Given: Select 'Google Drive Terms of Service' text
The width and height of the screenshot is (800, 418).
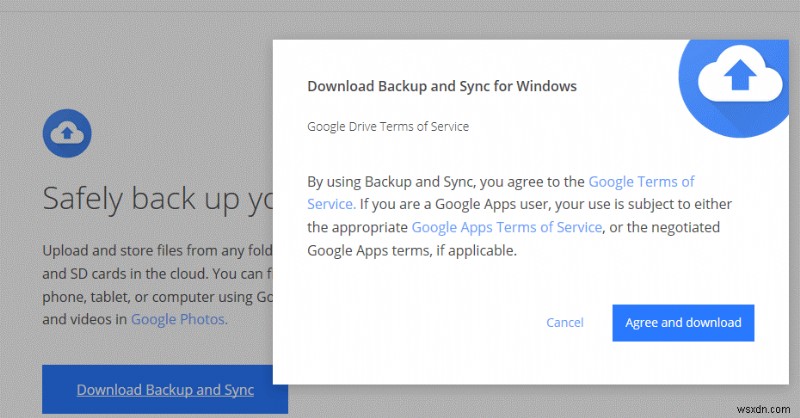Looking at the screenshot, I should tap(388, 127).
